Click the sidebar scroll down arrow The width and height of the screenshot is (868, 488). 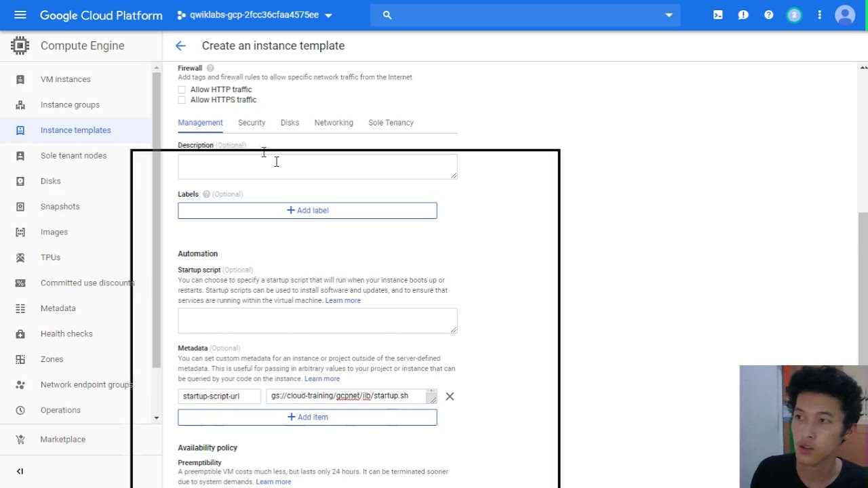[157, 418]
